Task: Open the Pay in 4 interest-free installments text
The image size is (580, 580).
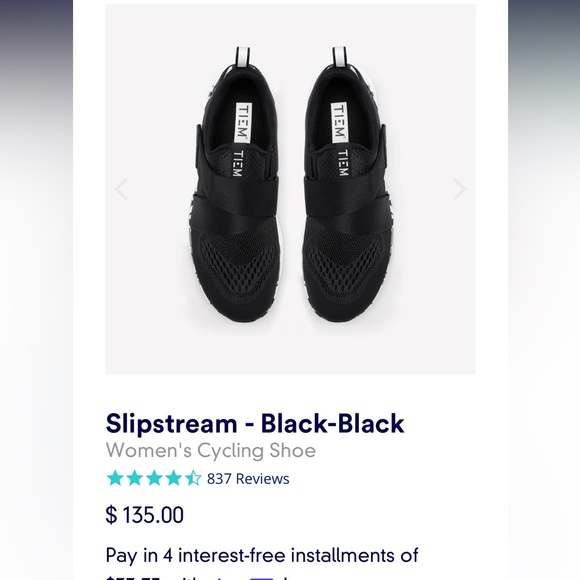Action: (x=262, y=556)
